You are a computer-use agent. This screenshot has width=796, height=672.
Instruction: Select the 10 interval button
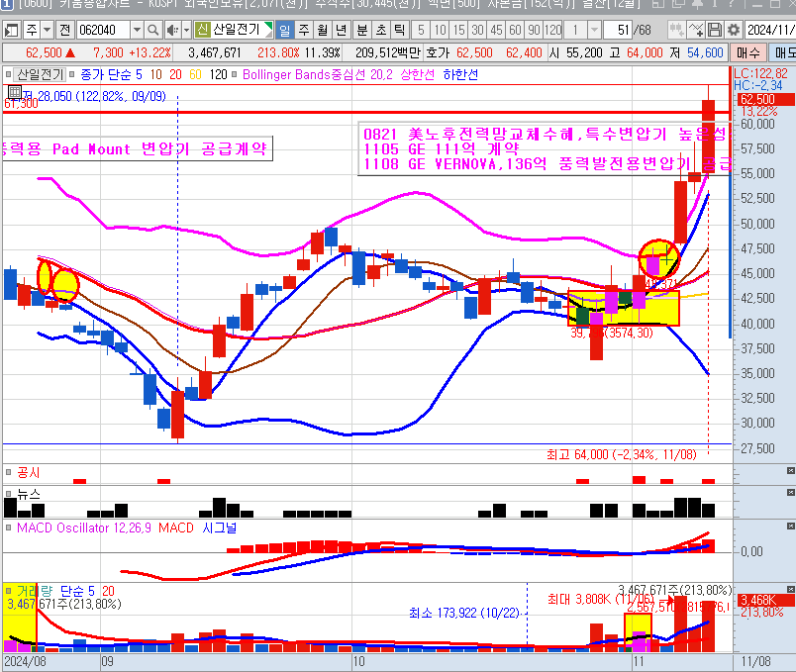440,30
